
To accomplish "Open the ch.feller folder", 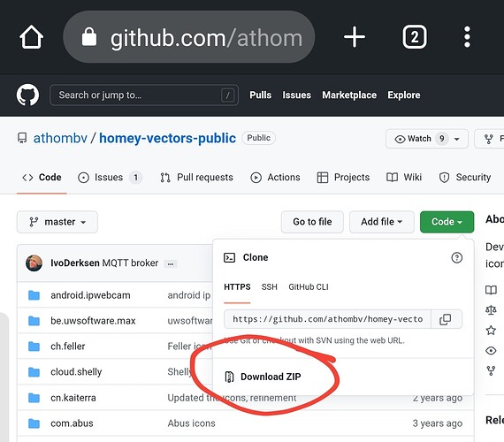I will click(68, 347).
